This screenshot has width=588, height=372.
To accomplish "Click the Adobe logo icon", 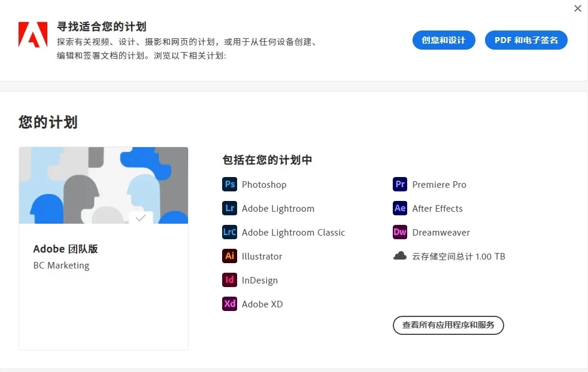I will tap(33, 35).
